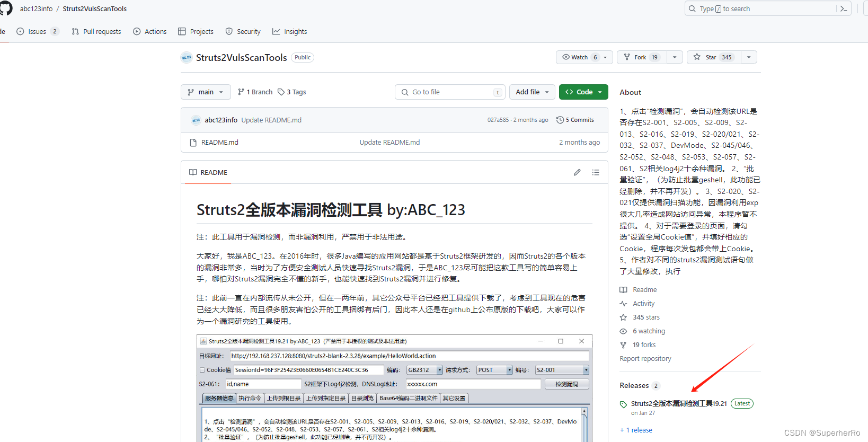Viewport: 868px width, 442px height.
Task: Click the Star button
Action: [713, 57]
